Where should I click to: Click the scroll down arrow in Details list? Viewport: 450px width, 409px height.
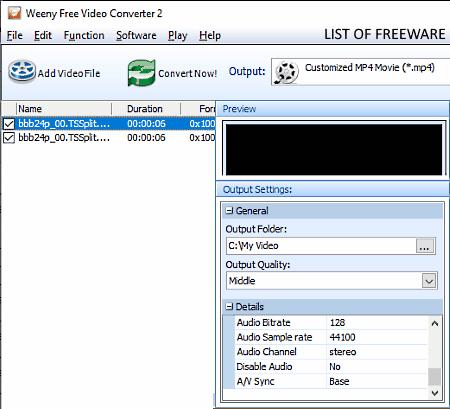[435, 393]
